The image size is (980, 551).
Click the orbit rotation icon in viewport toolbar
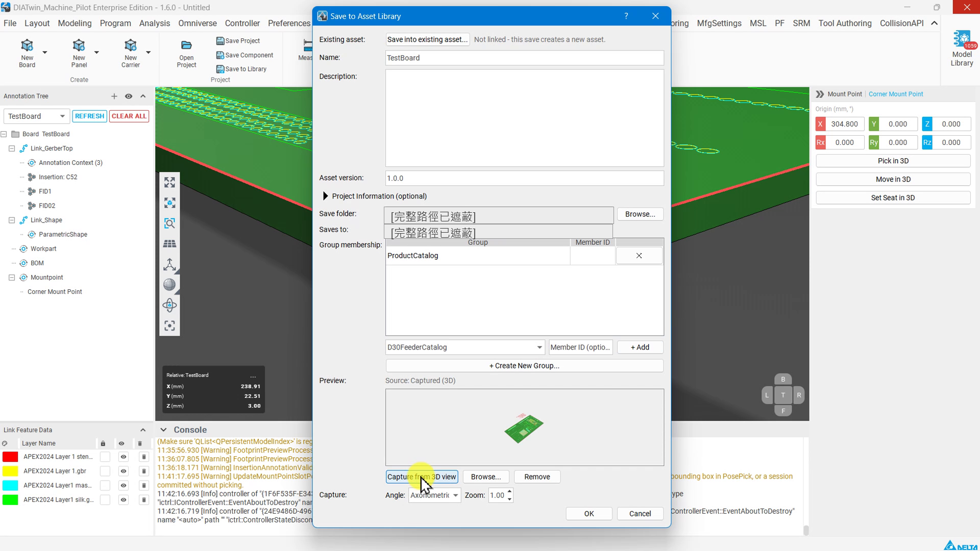[x=169, y=305]
